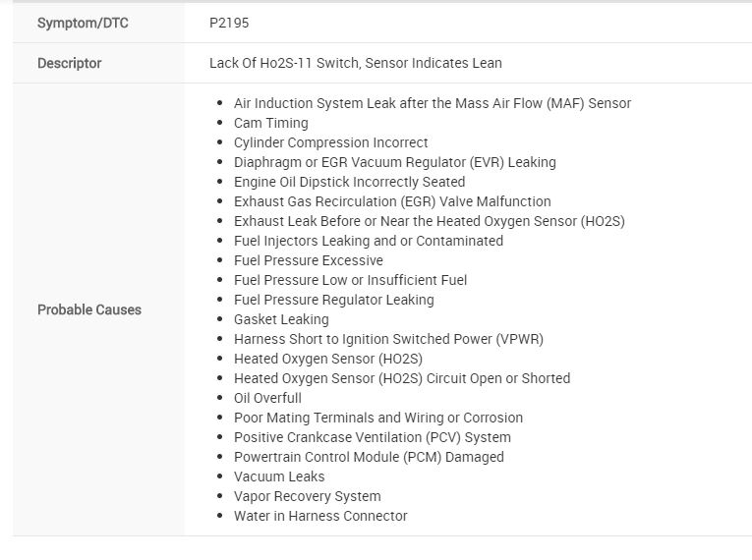Select the 'Gasket Leaking' list entry
The width and height of the screenshot is (752, 560).
pos(281,319)
